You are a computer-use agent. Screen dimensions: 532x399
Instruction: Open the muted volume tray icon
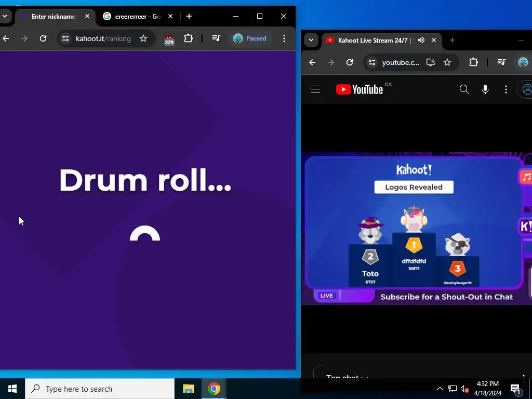pos(464,389)
